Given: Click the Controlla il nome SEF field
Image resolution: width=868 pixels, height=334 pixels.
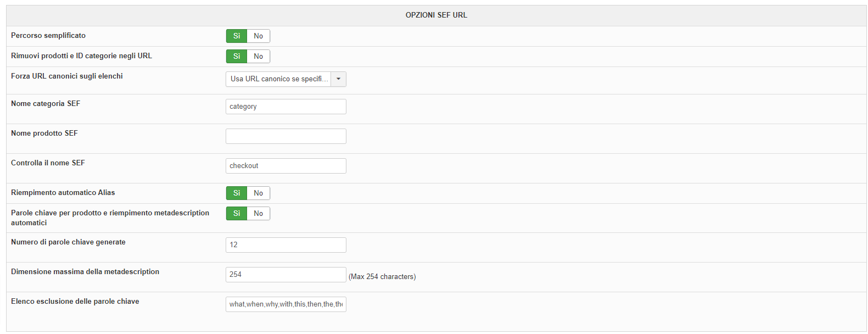Looking at the screenshot, I should [285, 166].
